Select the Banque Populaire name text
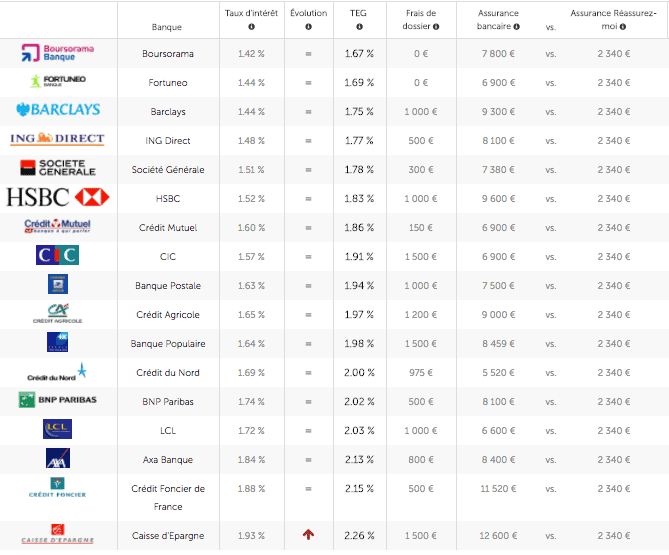This screenshot has height=555, width=669. (x=167, y=344)
